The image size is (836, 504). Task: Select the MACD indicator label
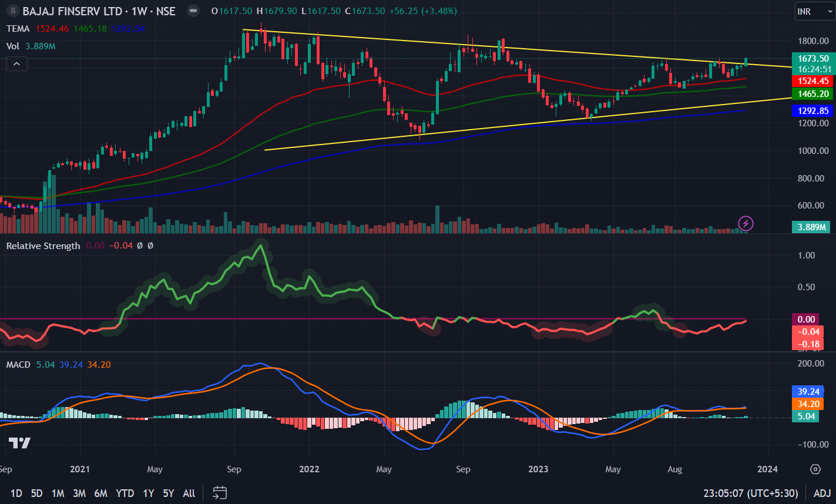(18, 365)
